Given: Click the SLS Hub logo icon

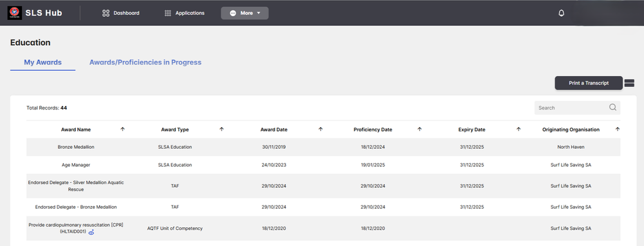Looking at the screenshot, I should point(14,13).
